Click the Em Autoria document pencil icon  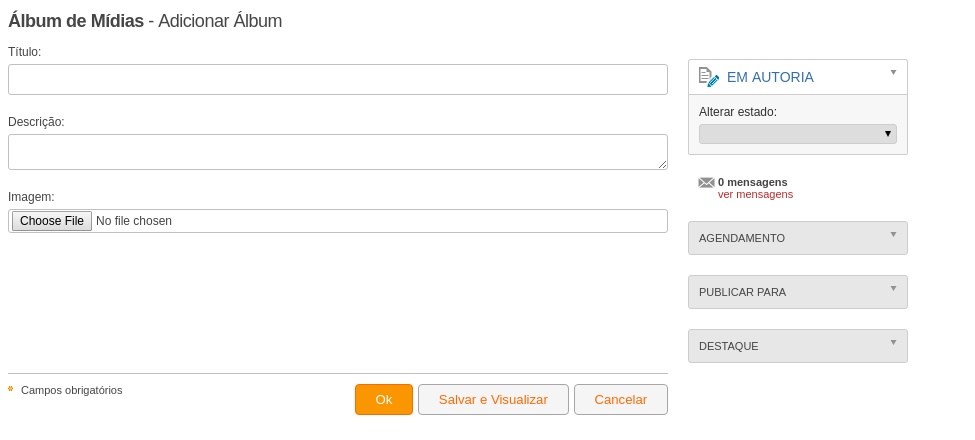[x=709, y=77]
